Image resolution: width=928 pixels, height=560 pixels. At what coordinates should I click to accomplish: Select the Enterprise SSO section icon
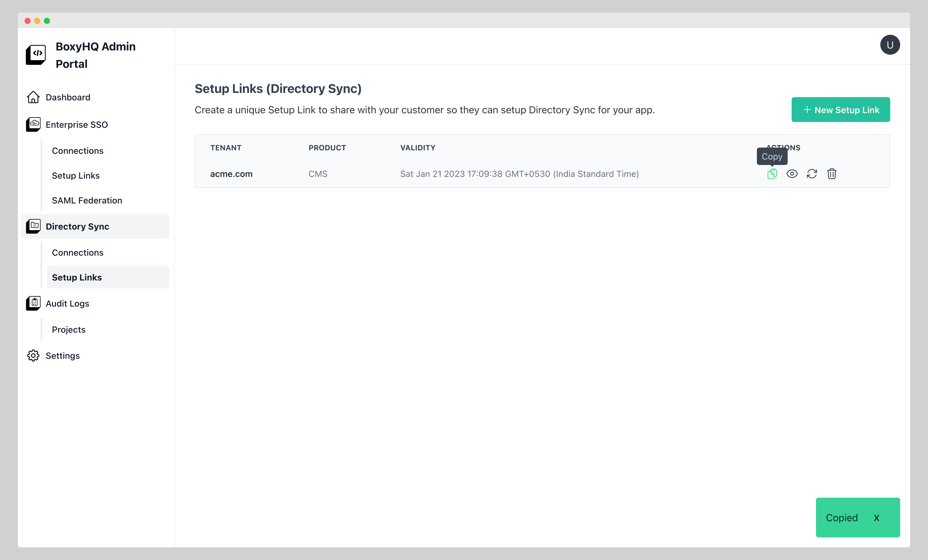pos(33,124)
